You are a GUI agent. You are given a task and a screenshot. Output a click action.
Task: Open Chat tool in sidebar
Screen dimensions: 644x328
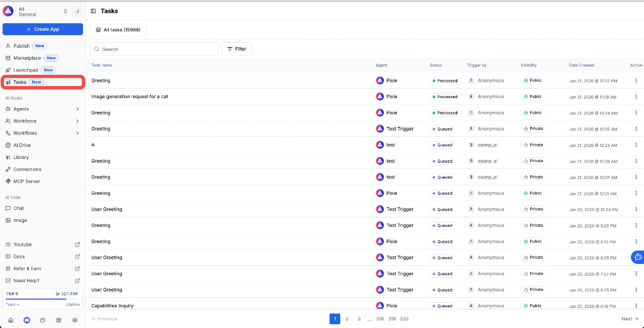click(43, 208)
